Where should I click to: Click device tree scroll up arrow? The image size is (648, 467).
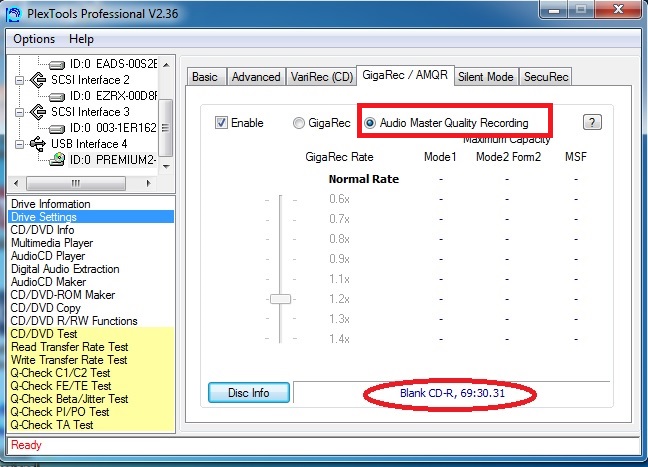click(166, 65)
